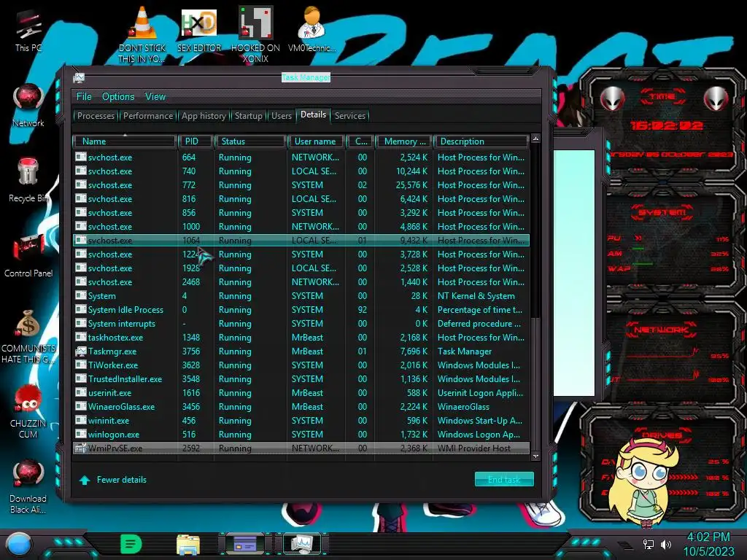The width and height of the screenshot is (747, 560).
Task: Open This PC desktop icon
Action: (28, 31)
